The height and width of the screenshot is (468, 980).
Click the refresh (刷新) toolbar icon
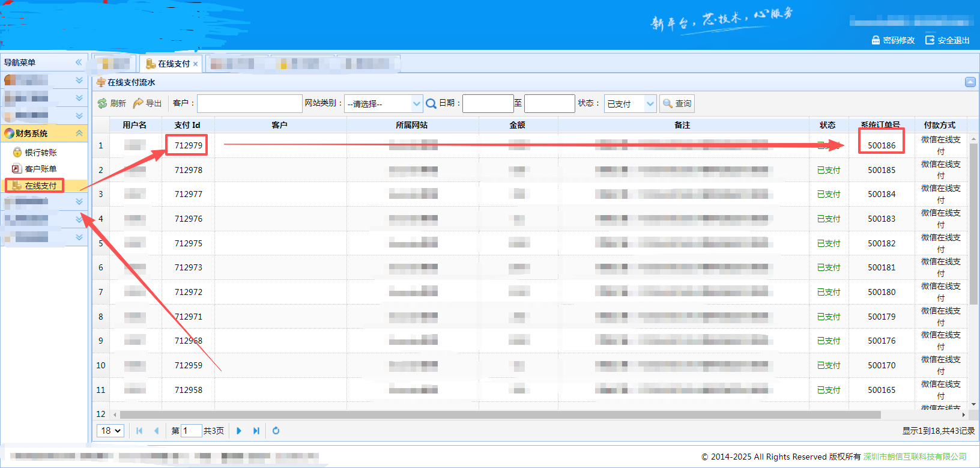point(103,103)
